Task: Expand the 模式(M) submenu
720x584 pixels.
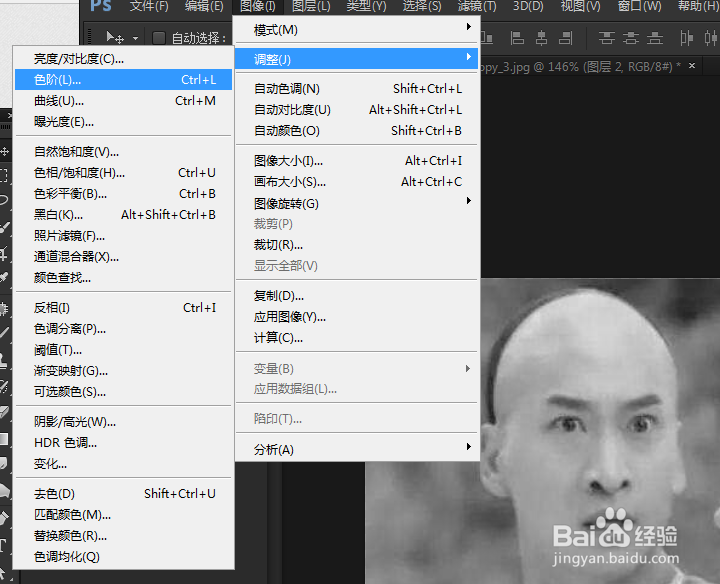Action: point(356,30)
